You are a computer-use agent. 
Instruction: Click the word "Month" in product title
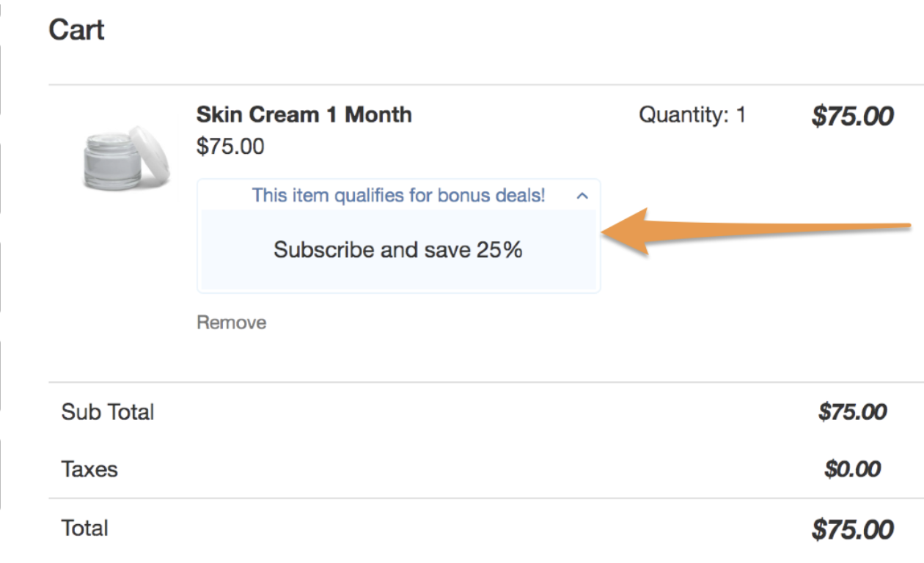(378, 115)
